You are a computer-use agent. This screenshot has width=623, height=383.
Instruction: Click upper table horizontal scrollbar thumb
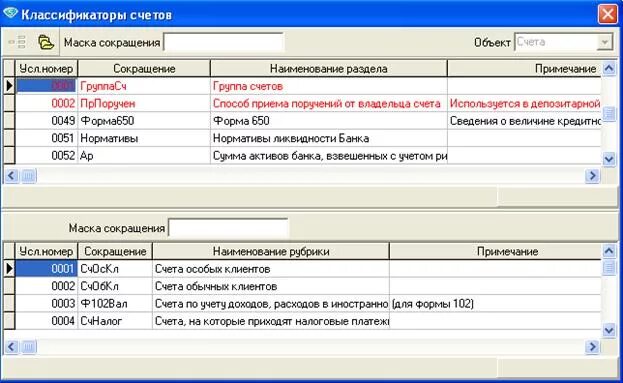[x=29, y=175]
